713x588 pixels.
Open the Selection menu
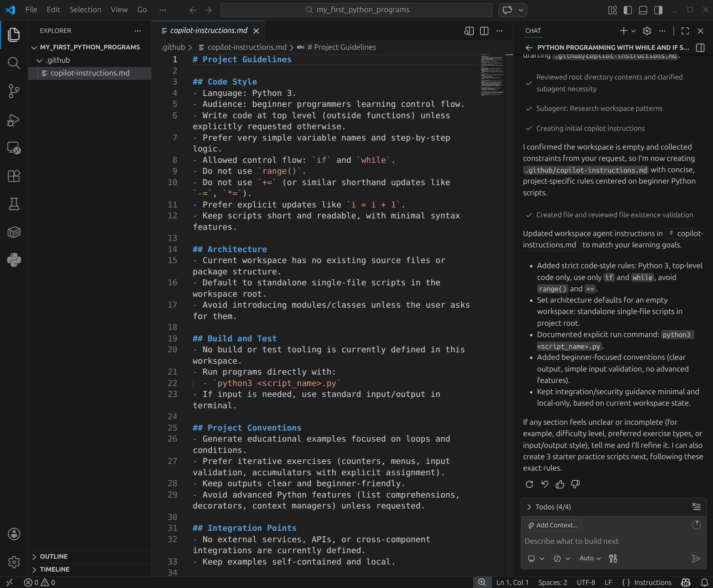85,9
